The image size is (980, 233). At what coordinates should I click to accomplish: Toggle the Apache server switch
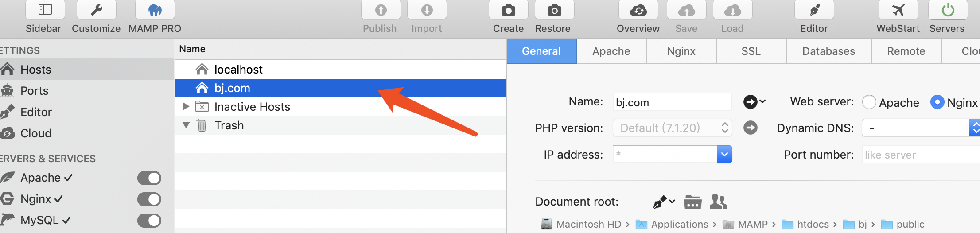[x=149, y=178]
